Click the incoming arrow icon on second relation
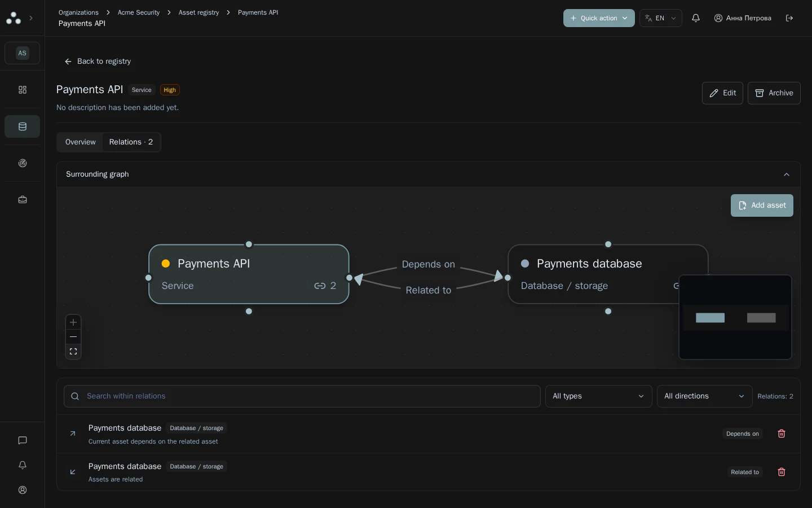Viewport: 812px width, 508px height. (73, 472)
